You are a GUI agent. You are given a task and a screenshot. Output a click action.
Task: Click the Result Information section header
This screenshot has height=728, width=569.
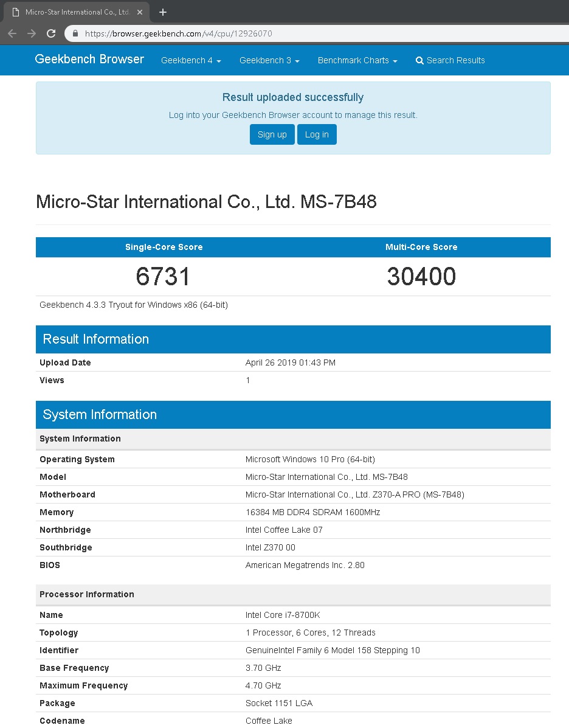294,339
